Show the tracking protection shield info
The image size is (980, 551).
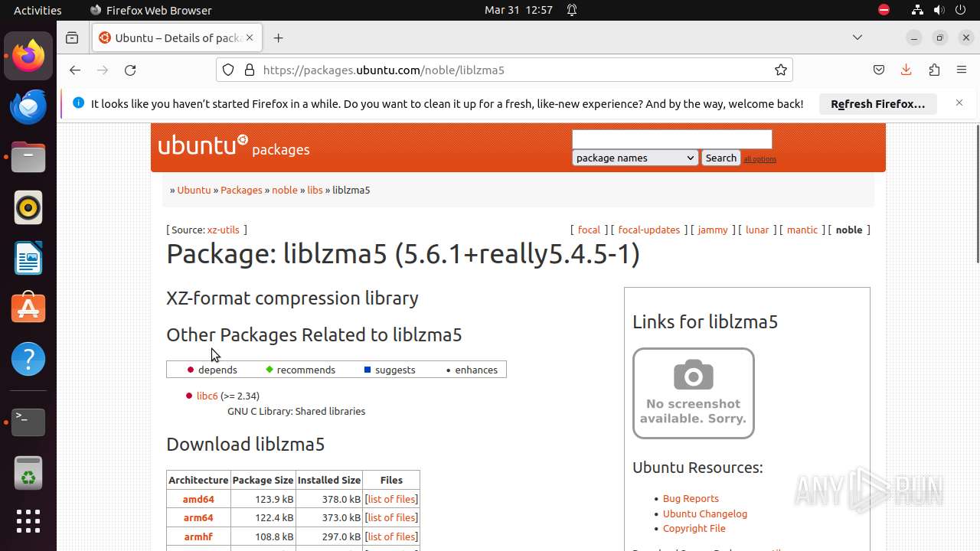pos(228,70)
